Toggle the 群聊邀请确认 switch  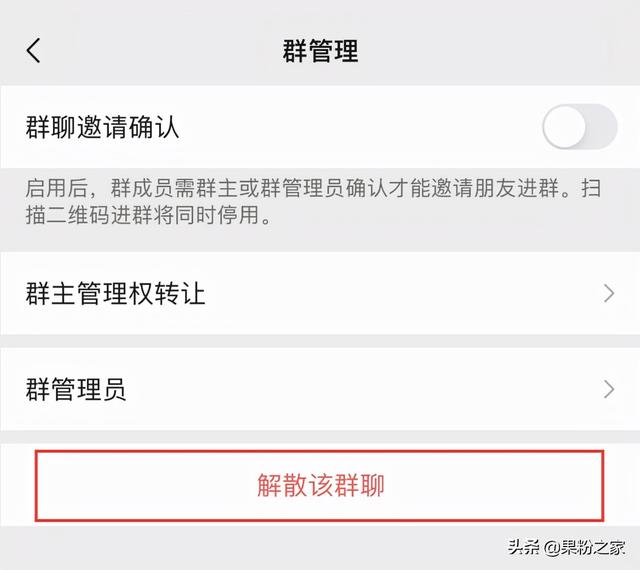[580, 127]
